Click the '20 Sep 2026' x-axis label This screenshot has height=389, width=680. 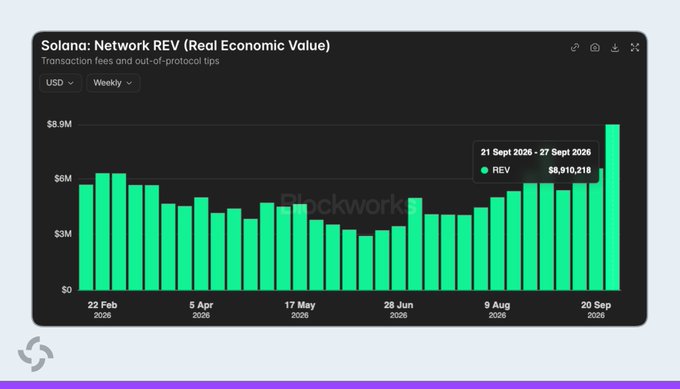click(x=596, y=310)
